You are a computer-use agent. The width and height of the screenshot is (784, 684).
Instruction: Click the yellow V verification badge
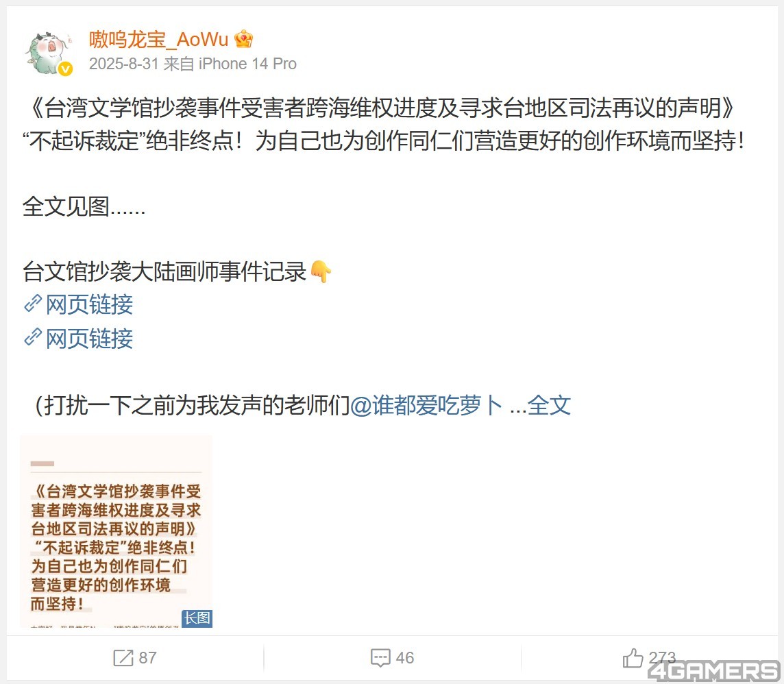click(66, 69)
